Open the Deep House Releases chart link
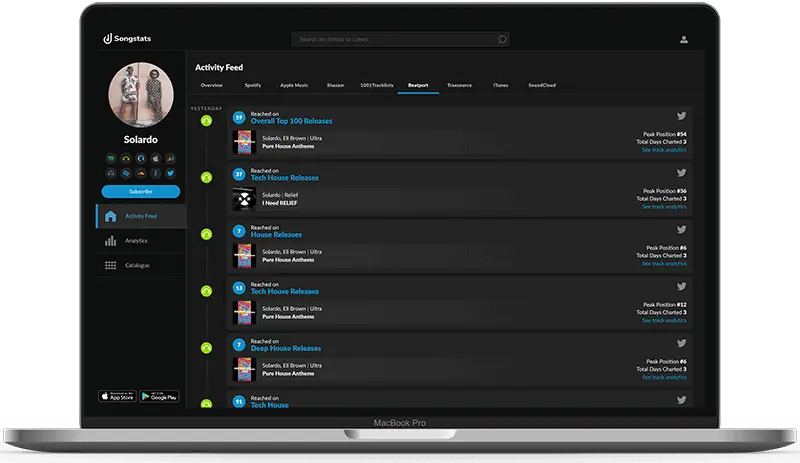The height and width of the screenshot is (463, 800). point(286,348)
